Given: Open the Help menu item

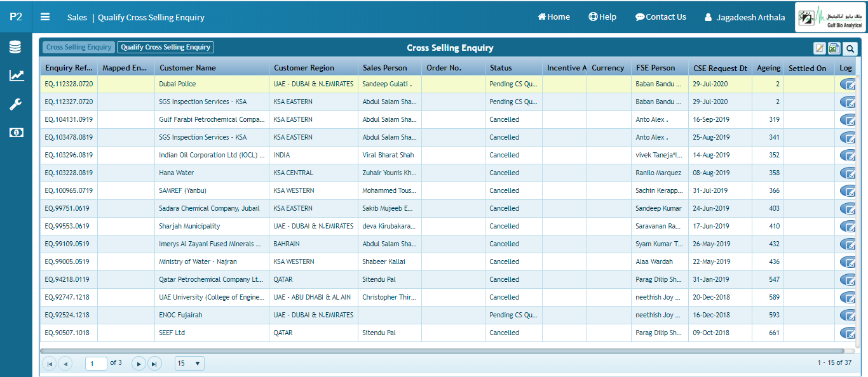Looking at the screenshot, I should click(602, 17).
